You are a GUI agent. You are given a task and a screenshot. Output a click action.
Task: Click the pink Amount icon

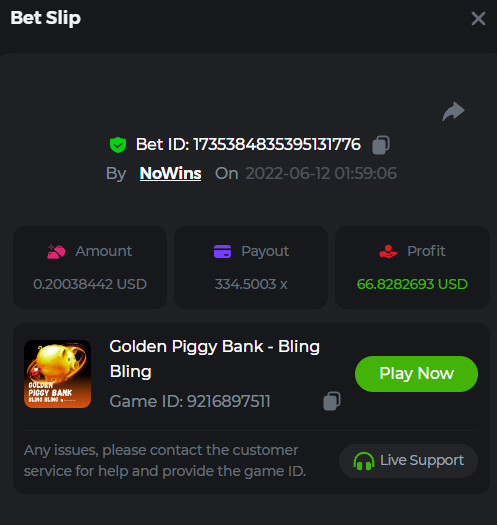(56, 251)
